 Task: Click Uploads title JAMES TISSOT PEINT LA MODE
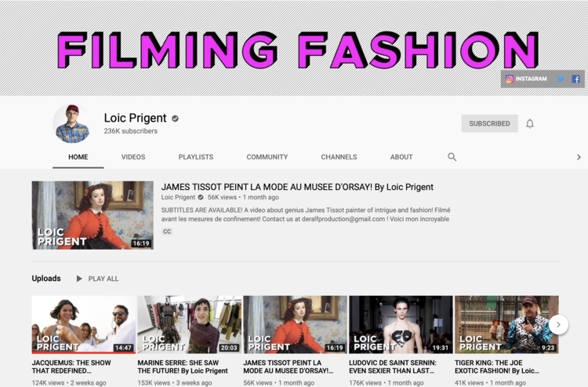point(288,367)
